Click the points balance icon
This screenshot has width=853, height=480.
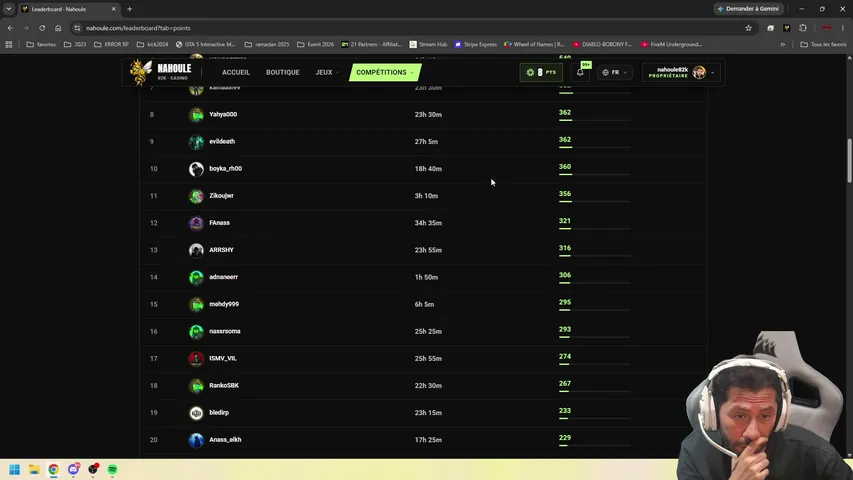pyautogui.click(x=530, y=72)
